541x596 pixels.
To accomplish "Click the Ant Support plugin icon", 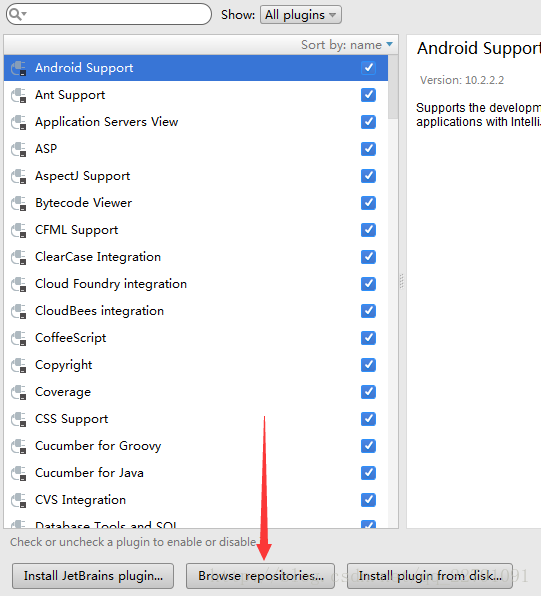I will [x=19, y=95].
